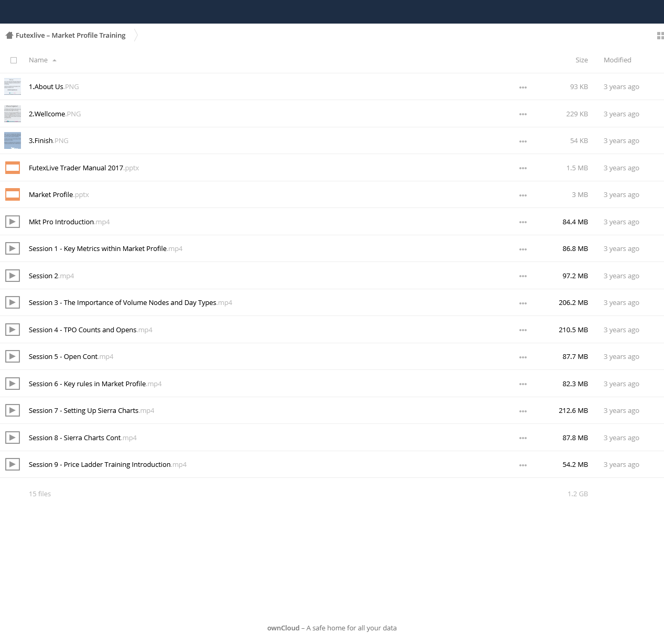Click video icon of Session 2.mp4
The image size is (664, 644).
[13, 276]
